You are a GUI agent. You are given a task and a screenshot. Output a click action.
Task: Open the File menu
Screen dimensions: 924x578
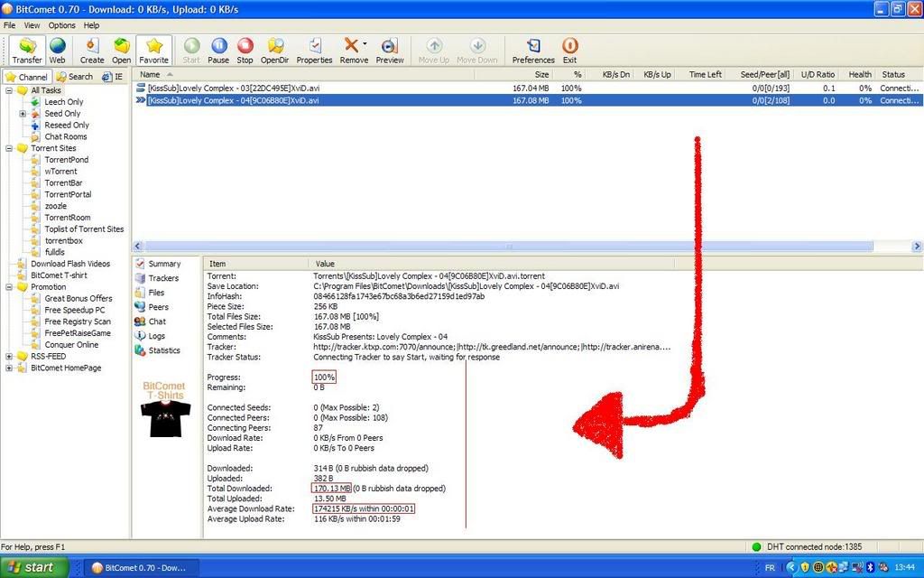click(9, 25)
